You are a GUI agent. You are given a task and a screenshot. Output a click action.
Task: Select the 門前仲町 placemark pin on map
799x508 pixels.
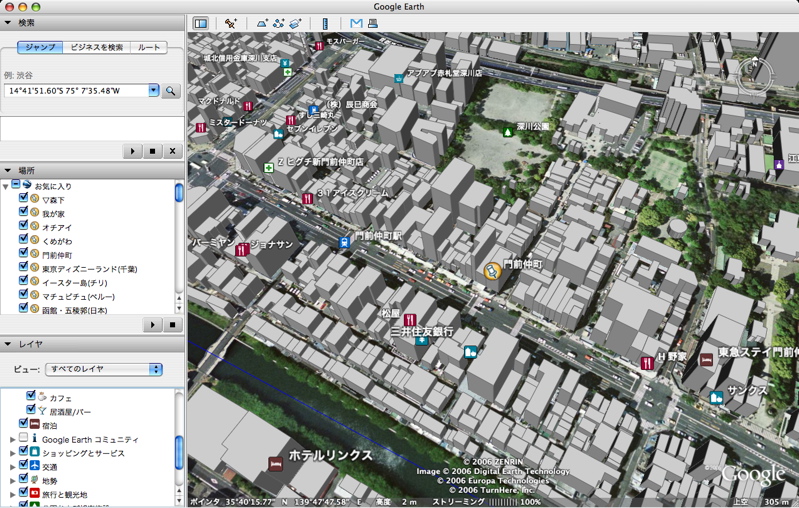coord(492,271)
